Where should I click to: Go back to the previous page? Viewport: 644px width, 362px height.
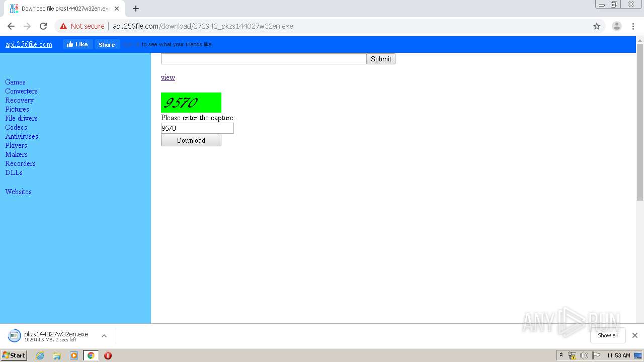coord(11,26)
